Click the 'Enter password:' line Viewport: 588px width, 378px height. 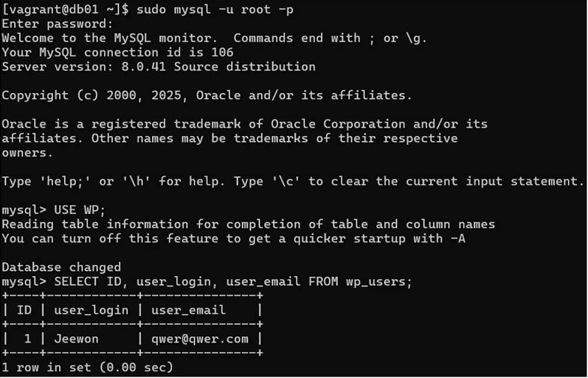click(x=57, y=24)
